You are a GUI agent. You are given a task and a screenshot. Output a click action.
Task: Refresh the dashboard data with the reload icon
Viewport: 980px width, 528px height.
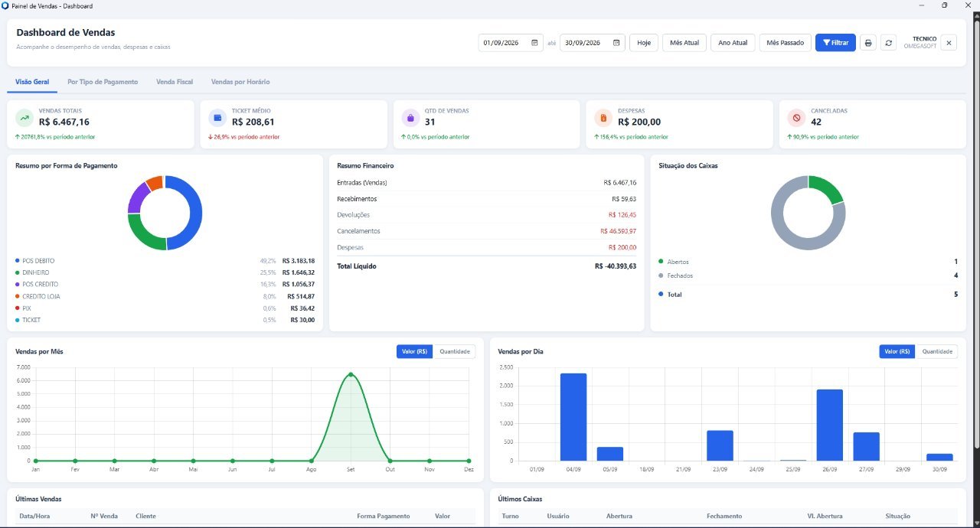(889, 43)
